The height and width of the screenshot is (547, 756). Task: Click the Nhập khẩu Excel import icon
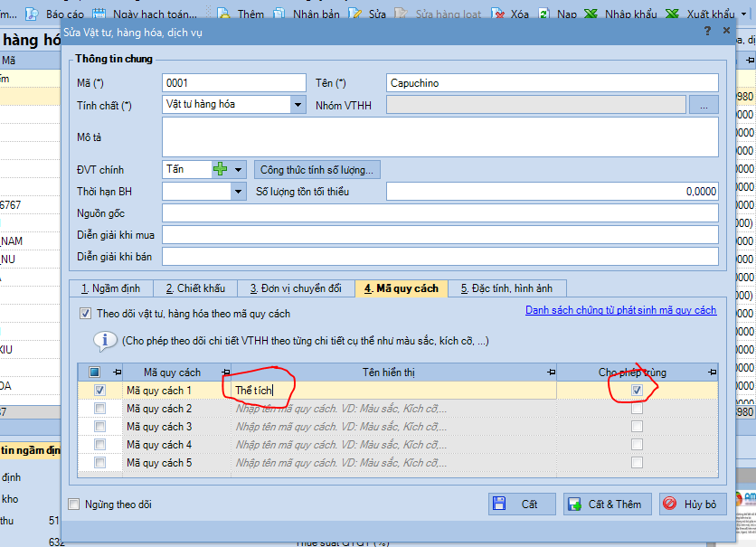click(591, 14)
